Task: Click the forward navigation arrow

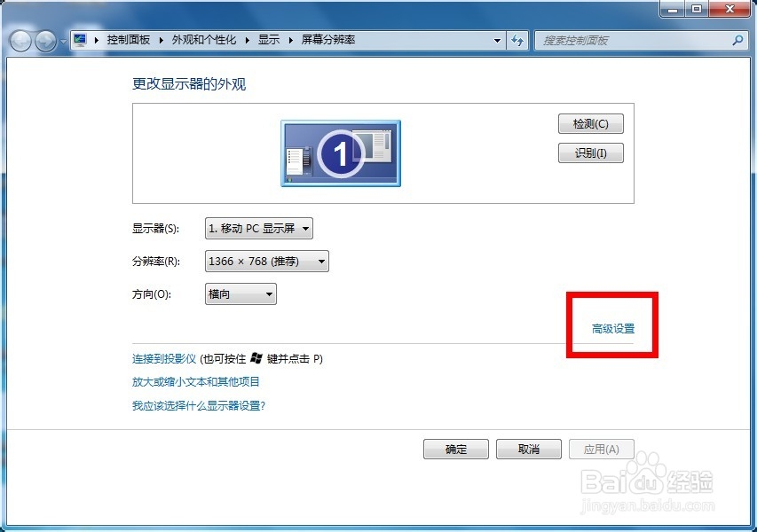Action: click(x=44, y=40)
